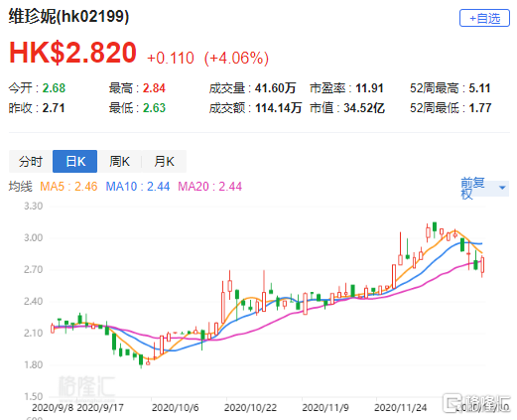The width and height of the screenshot is (517, 420).
Task: Click the MA20 : 2.44 legend label
Action: 210,187
